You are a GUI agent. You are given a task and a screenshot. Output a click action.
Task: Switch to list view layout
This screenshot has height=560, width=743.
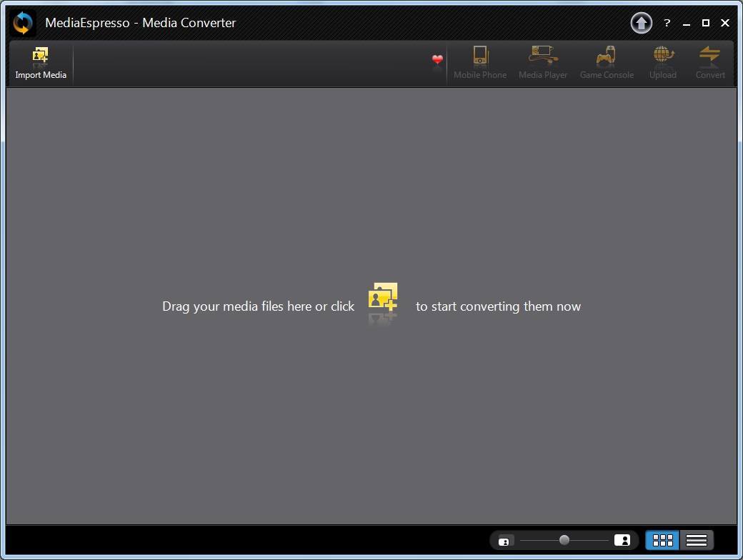coord(695,540)
